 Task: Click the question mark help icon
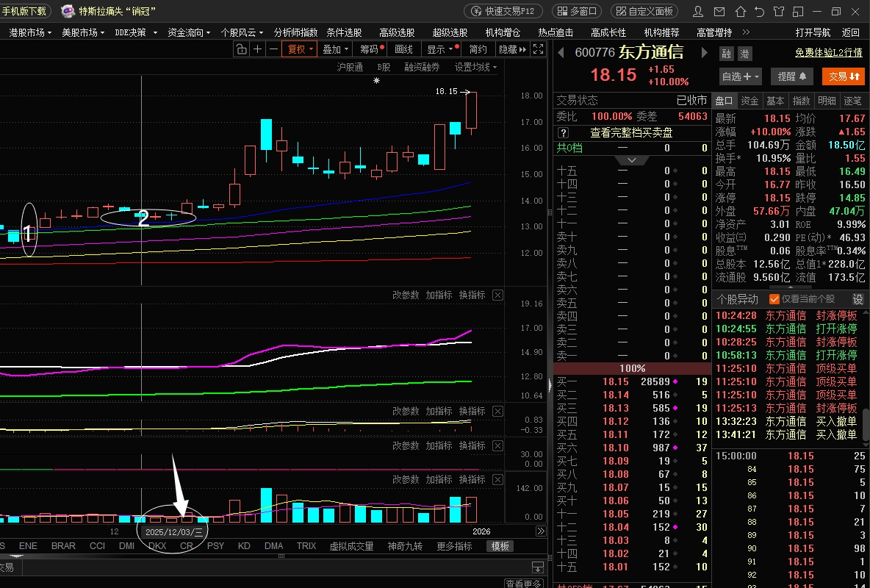pyautogui.click(x=563, y=133)
